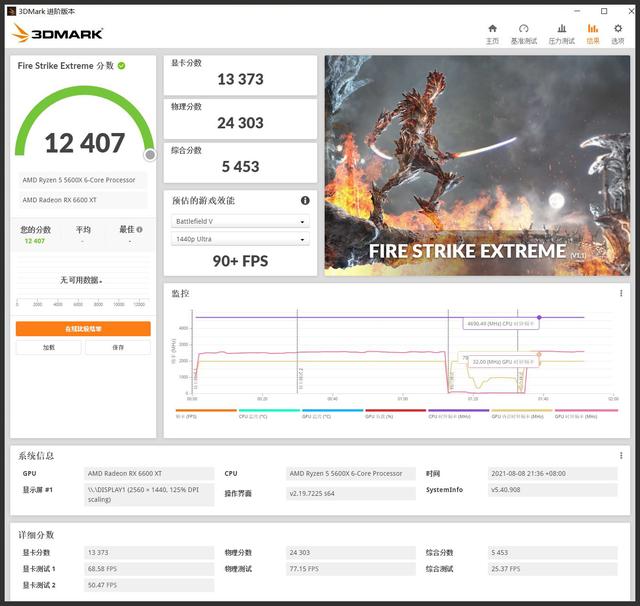
Task: Toggle the orange FPS legend in the monitoring chart
Action: [206, 414]
